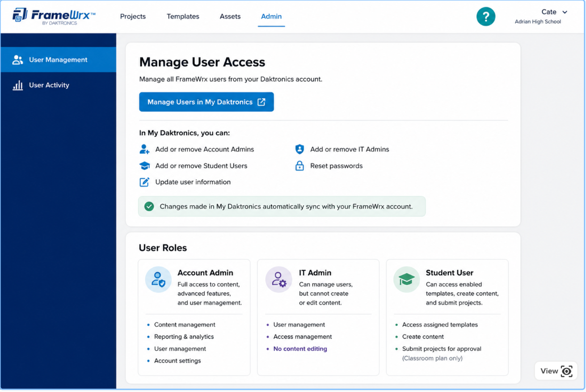Screen dimensions: 586x392
Task: Click Add or remove Account Admins text
Action: coord(205,149)
